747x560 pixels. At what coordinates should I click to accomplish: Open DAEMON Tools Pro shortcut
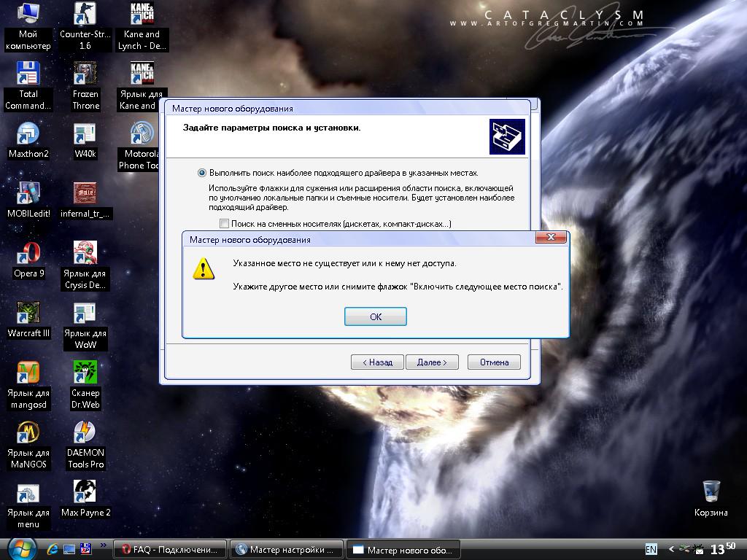(x=85, y=446)
